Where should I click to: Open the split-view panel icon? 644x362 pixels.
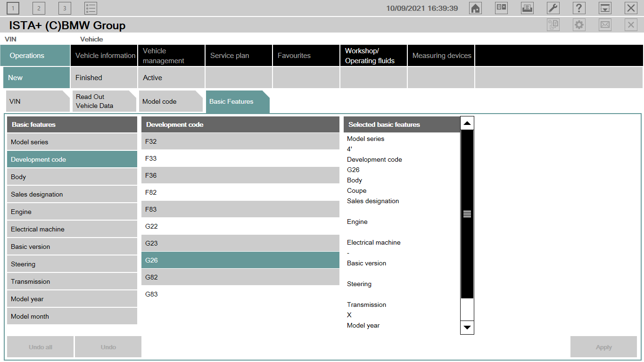point(501,8)
